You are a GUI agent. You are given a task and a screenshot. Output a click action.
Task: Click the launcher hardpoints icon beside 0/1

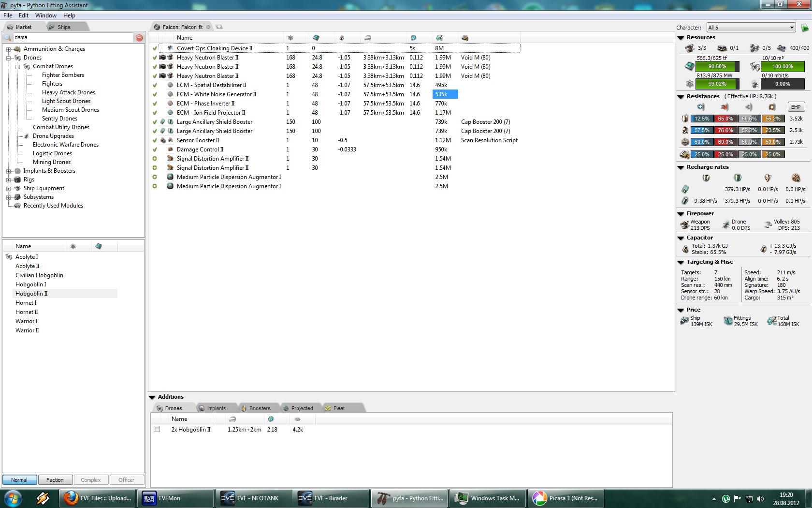(x=722, y=48)
